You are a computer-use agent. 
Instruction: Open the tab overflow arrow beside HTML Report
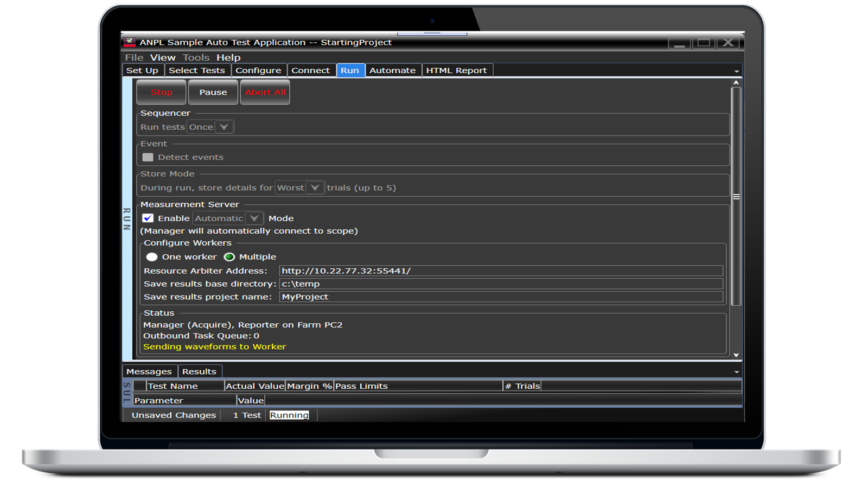pyautogui.click(x=737, y=71)
